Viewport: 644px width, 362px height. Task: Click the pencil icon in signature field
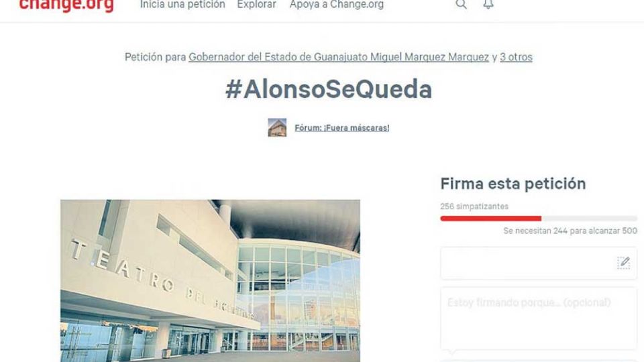[x=623, y=263]
